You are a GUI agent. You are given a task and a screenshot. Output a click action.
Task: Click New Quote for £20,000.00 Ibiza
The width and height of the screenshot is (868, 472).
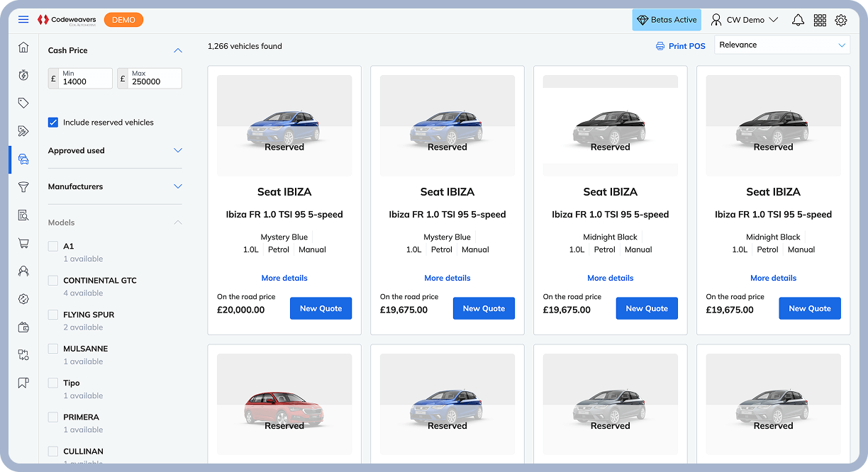pos(321,308)
